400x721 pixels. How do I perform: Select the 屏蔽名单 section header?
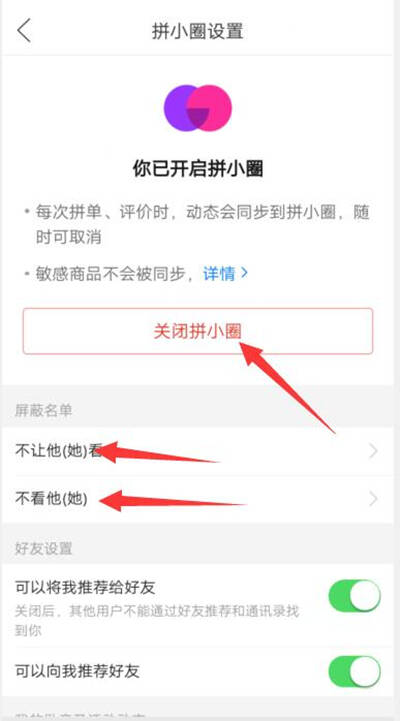pos(44,410)
